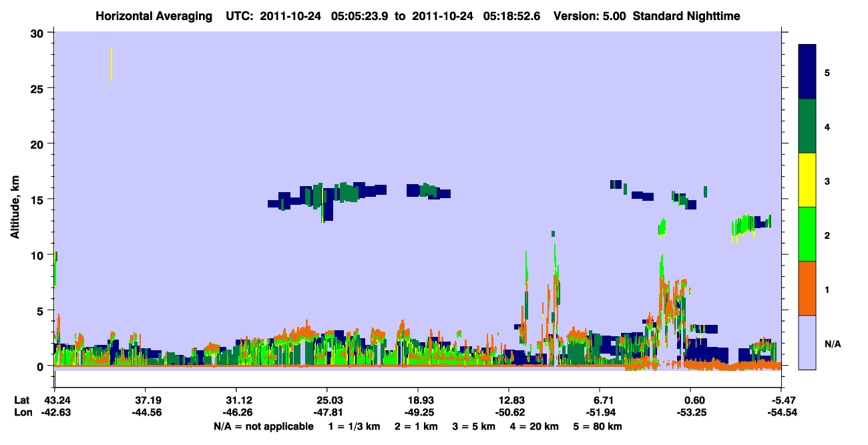Screen dimensions: 868x445
Task: Click latitude value 37.19
Action: pyautogui.click(x=145, y=400)
